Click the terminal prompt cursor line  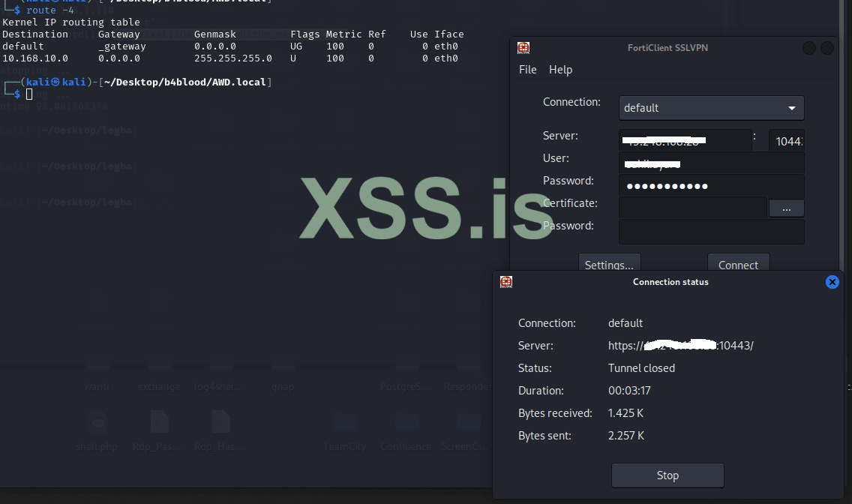(29, 94)
